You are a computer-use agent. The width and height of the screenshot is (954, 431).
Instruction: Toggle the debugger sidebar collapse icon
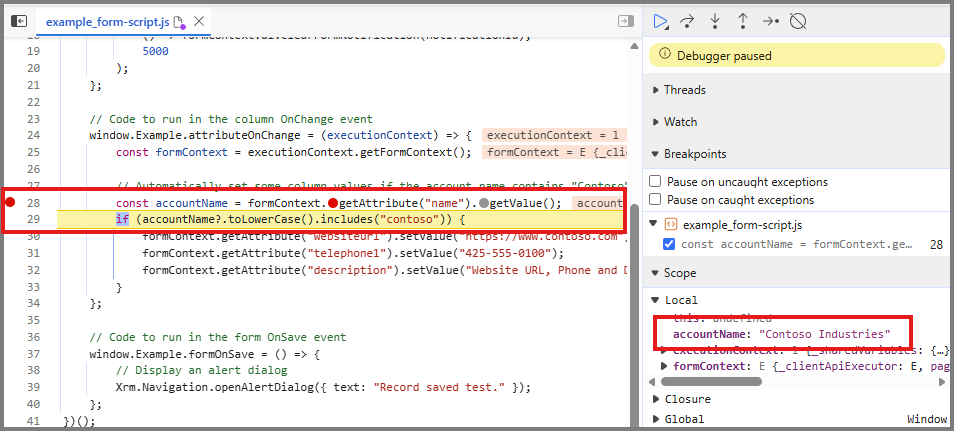(625, 21)
